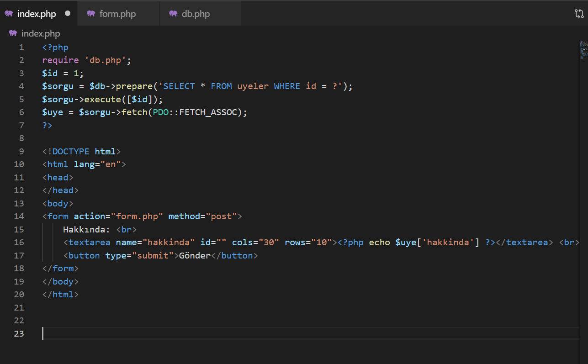The width and height of the screenshot is (588, 364).
Task: Click the cols="30" attribute value
Action: point(269,243)
